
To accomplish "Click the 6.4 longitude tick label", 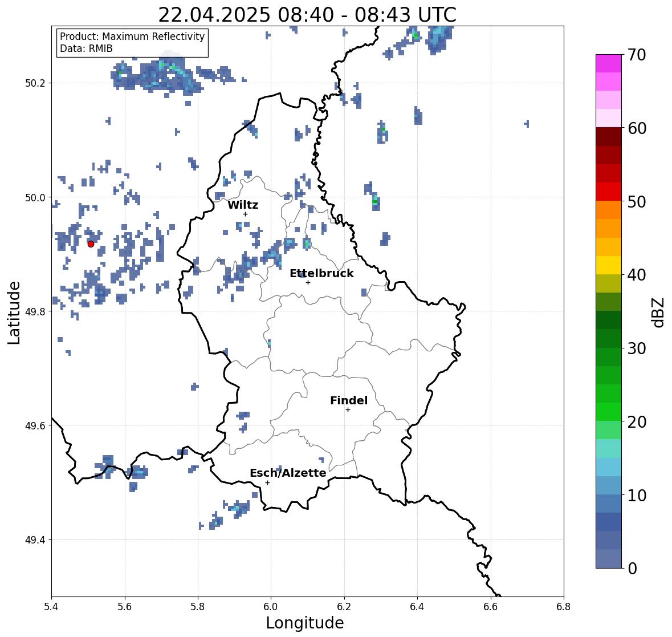I will 417,606.
